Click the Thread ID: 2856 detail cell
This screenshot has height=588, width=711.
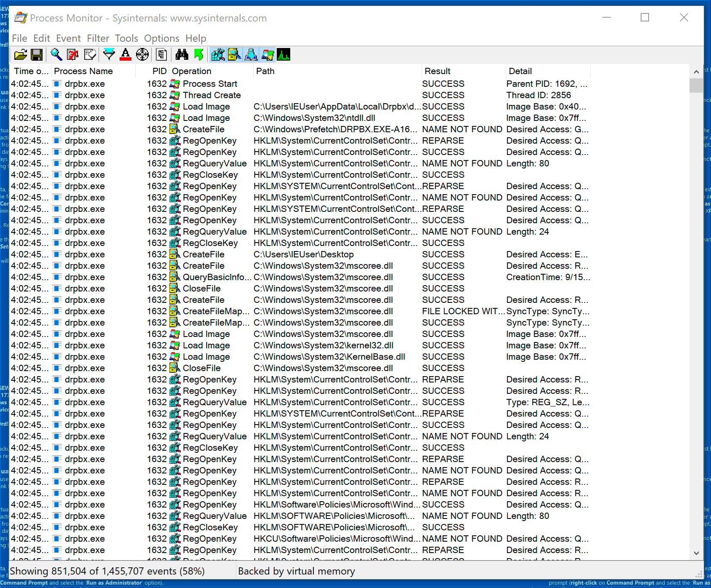click(x=539, y=95)
